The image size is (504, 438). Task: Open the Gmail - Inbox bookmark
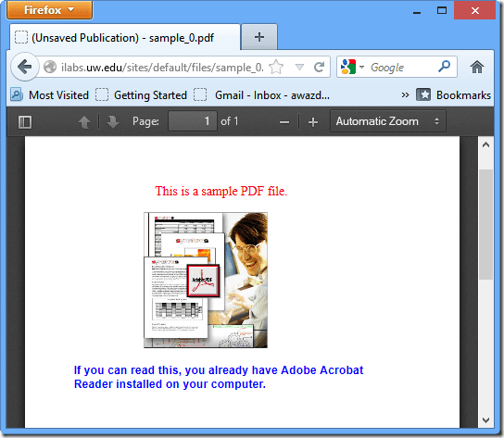click(x=261, y=95)
